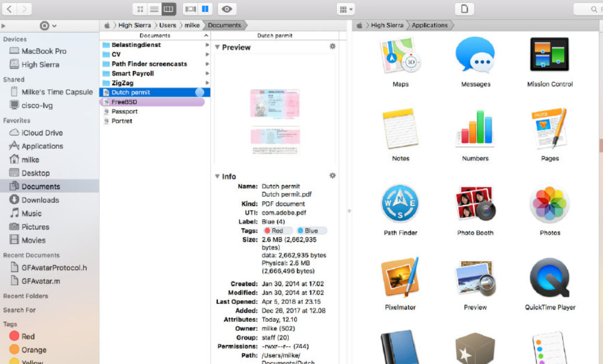
Task: Expand the Belastingdienst folder arrow
Action: 207,45
